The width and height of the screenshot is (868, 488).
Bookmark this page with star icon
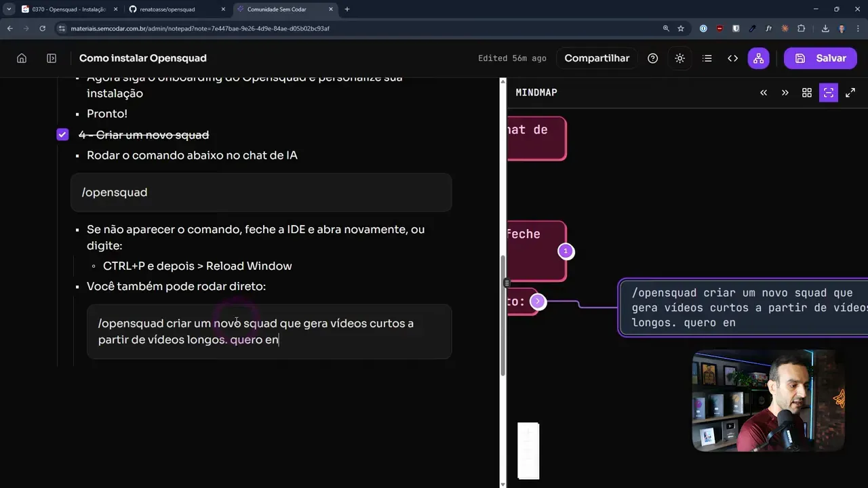tap(681, 28)
